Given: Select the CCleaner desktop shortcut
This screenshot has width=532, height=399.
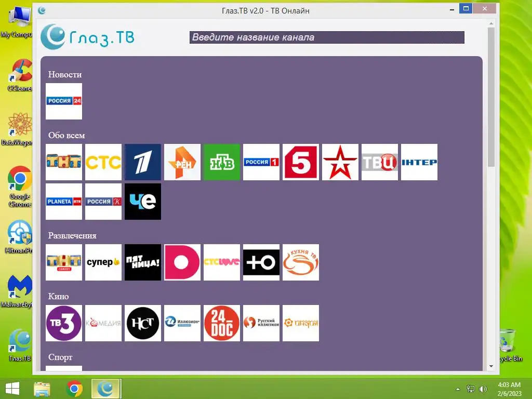Looking at the screenshot, I should (20, 75).
